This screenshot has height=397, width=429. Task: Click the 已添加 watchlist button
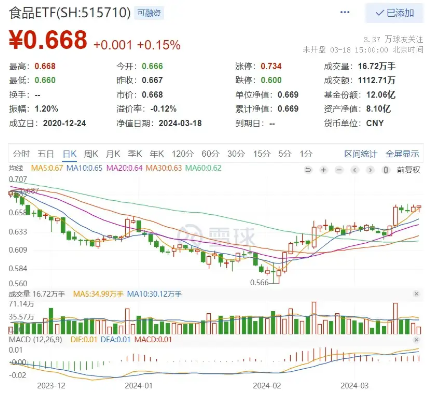(394, 13)
